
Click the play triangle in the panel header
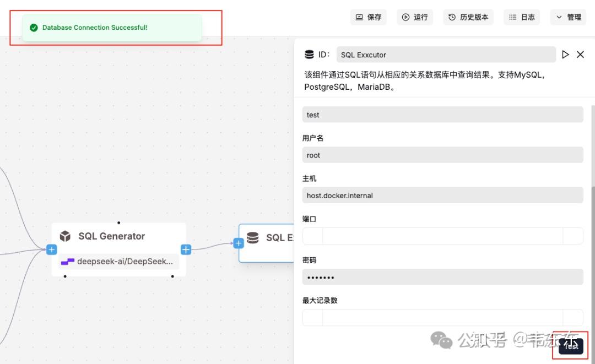[565, 54]
